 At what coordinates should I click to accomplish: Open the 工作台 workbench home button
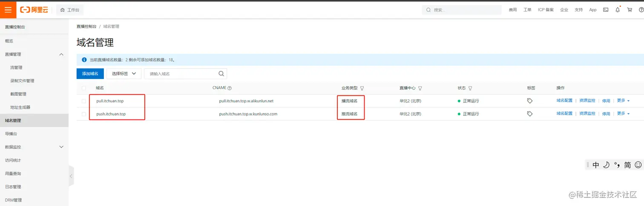(70, 10)
